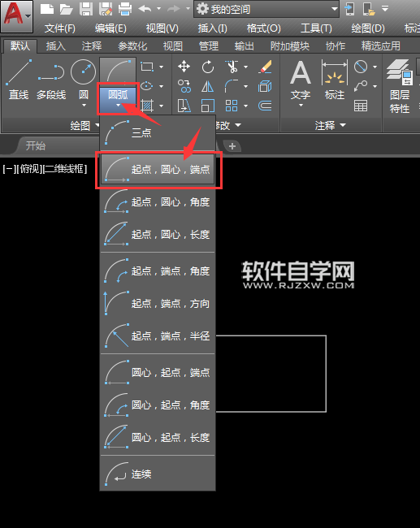Select the Stretch tool icon

click(184, 106)
